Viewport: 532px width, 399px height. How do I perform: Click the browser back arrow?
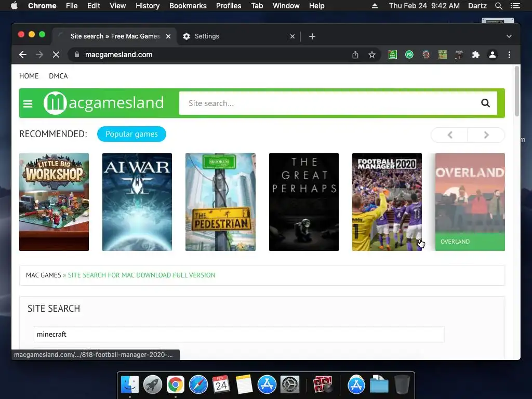pos(23,55)
